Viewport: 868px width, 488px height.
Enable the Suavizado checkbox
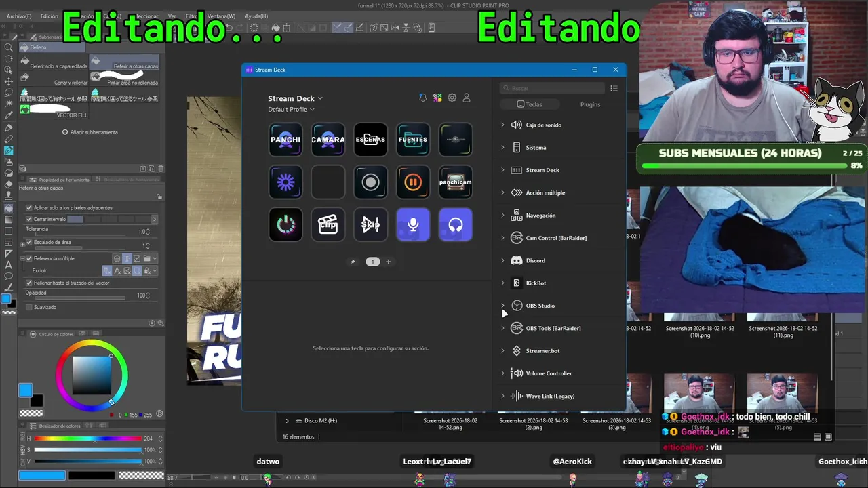tap(28, 307)
